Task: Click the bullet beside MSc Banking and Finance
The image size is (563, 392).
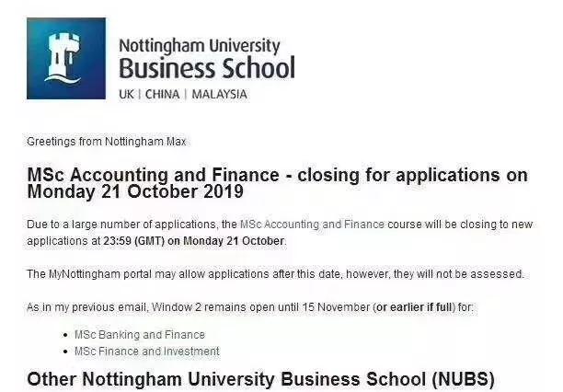Action: pos(65,335)
